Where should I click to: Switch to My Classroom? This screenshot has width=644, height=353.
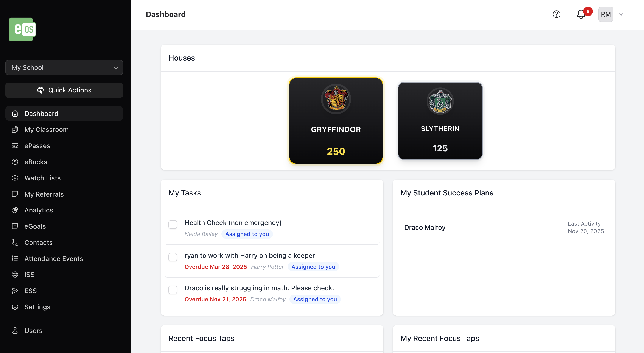click(x=47, y=129)
